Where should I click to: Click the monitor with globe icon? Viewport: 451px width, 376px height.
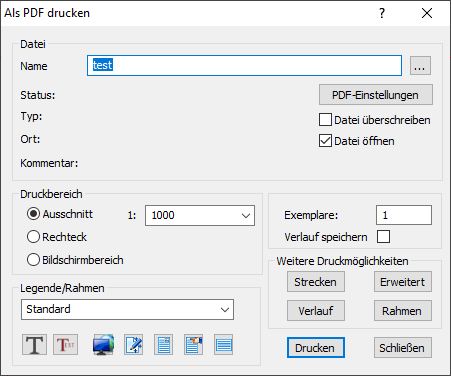pyautogui.click(x=103, y=345)
